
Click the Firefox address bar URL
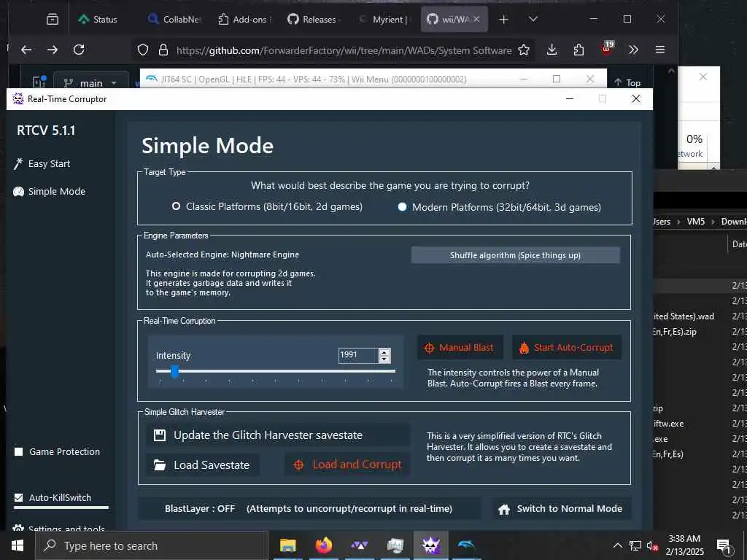pyautogui.click(x=344, y=50)
